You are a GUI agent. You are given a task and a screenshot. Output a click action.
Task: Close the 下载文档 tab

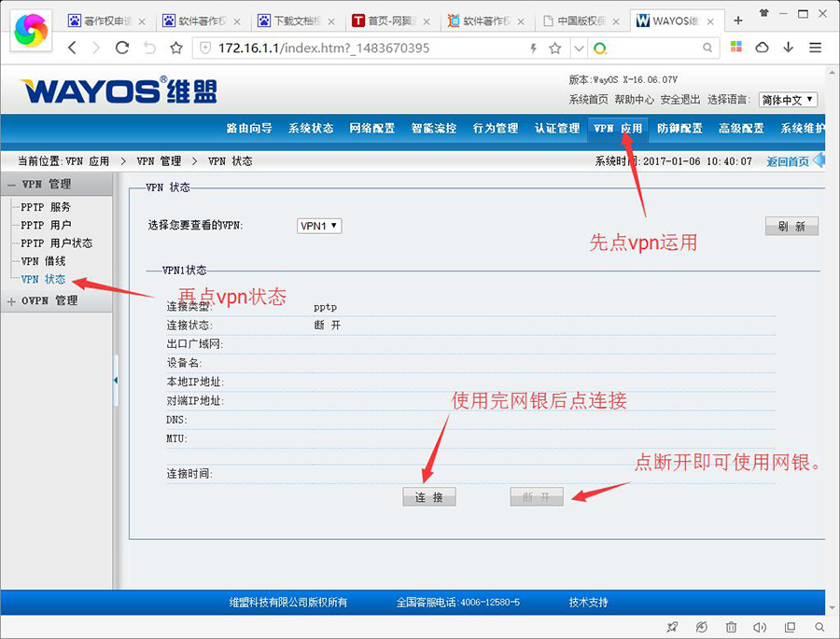(331, 21)
